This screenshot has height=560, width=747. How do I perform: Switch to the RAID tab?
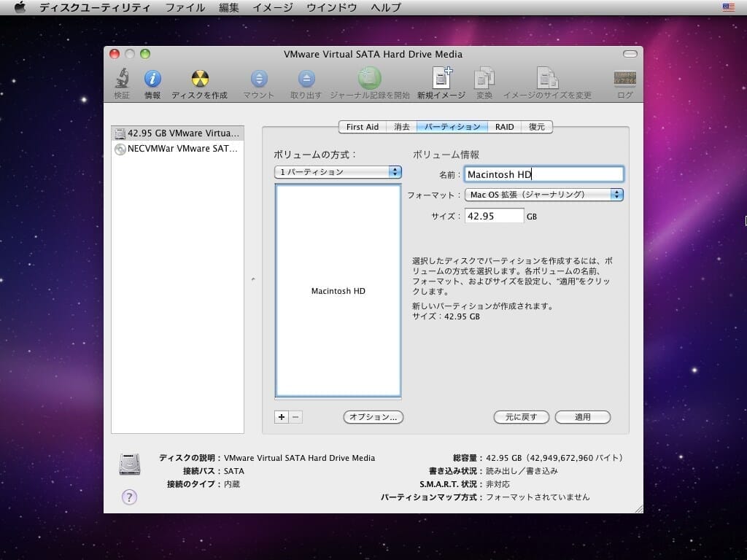pos(504,127)
